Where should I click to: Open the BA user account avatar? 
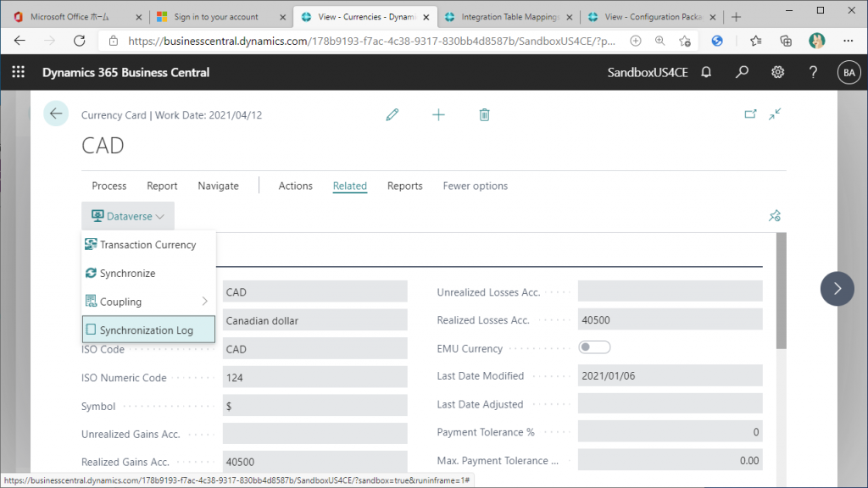849,73
